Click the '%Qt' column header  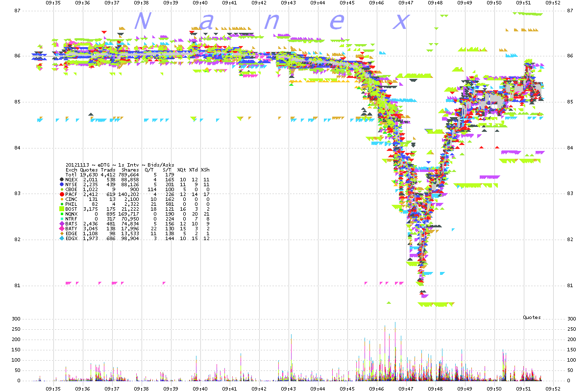(x=182, y=170)
